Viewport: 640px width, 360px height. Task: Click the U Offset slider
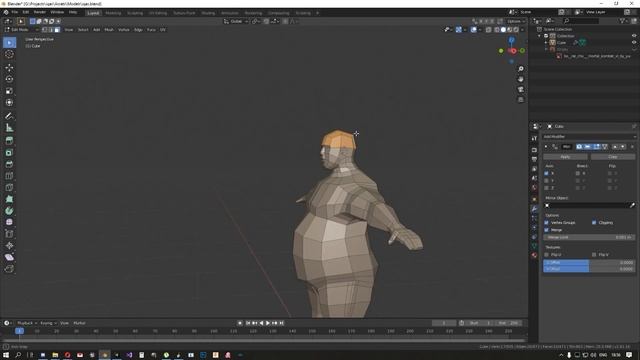click(x=589, y=262)
